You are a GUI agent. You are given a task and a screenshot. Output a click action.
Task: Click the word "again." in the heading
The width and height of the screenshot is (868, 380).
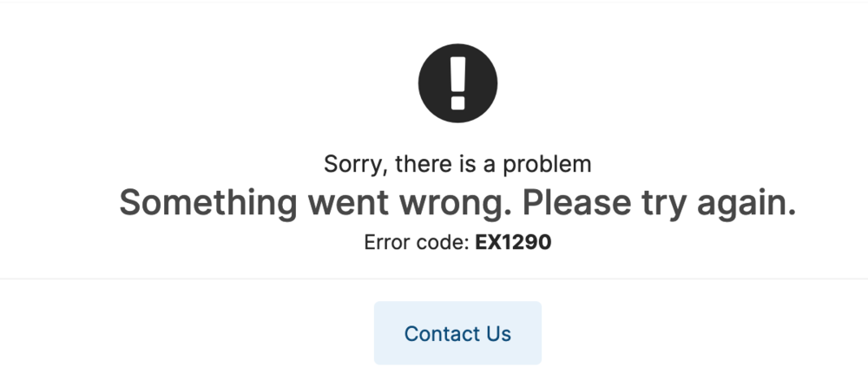[746, 203]
